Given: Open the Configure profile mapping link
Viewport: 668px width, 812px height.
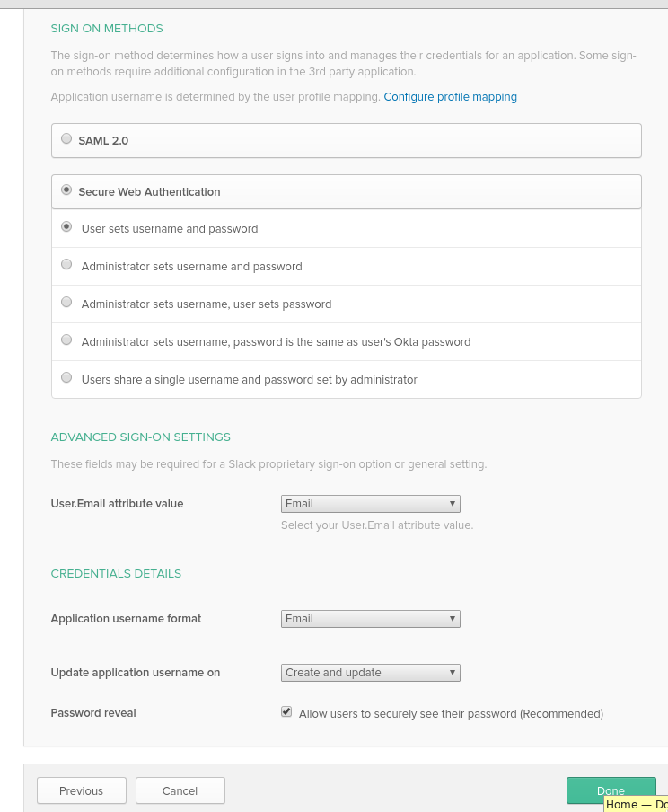Looking at the screenshot, I should (x=450, y=97).
